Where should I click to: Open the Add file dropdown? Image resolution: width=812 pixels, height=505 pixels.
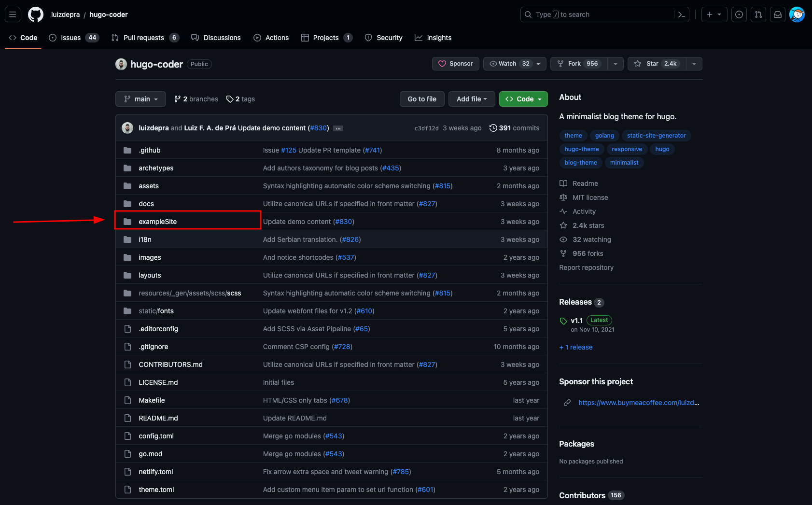[472, 99]
